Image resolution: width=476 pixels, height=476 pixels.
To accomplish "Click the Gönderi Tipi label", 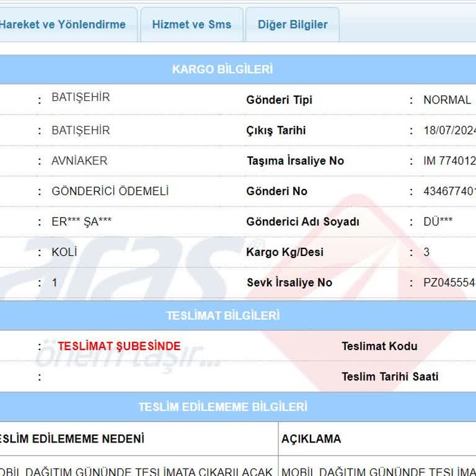I will tap(279, 100).
